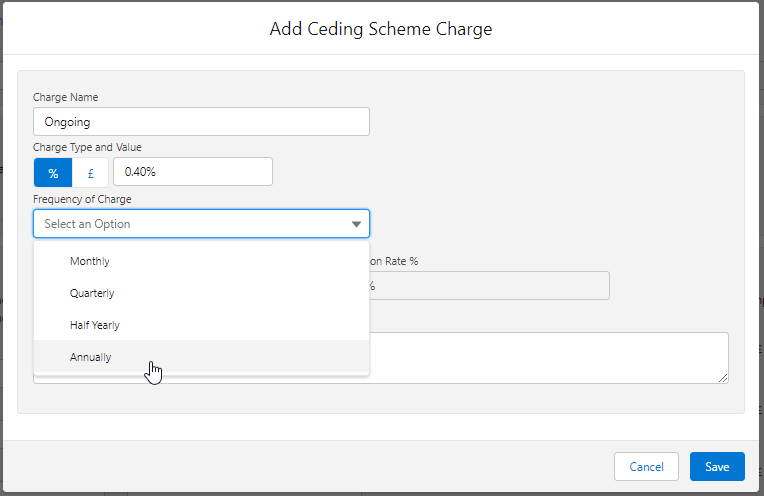Click the charge value field showing 0.40%
Viewport: 764px width, 496px height.
coord(193,172)
